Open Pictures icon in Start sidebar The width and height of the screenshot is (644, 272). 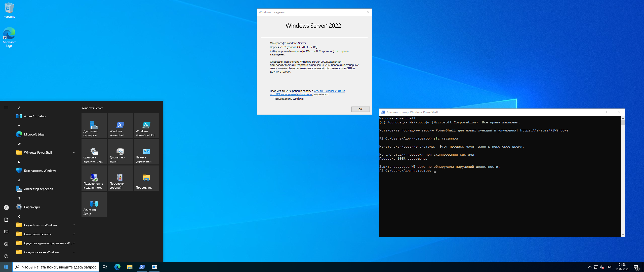tap(6, 232)
